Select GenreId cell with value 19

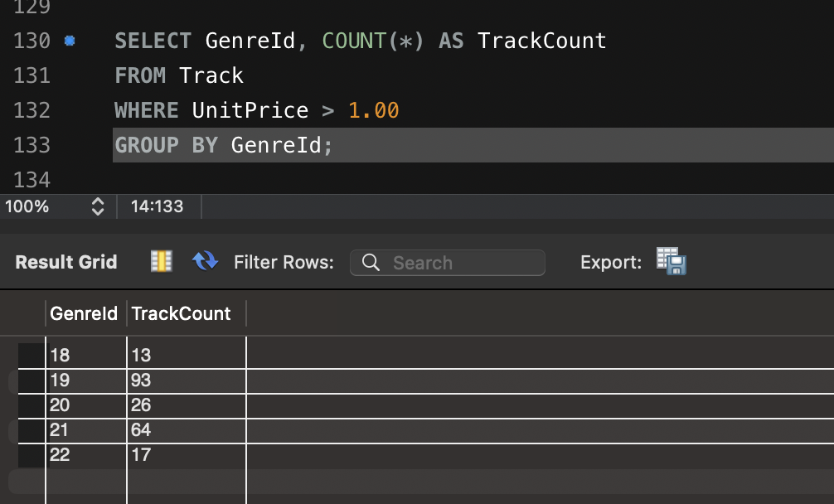pos(86,380)
